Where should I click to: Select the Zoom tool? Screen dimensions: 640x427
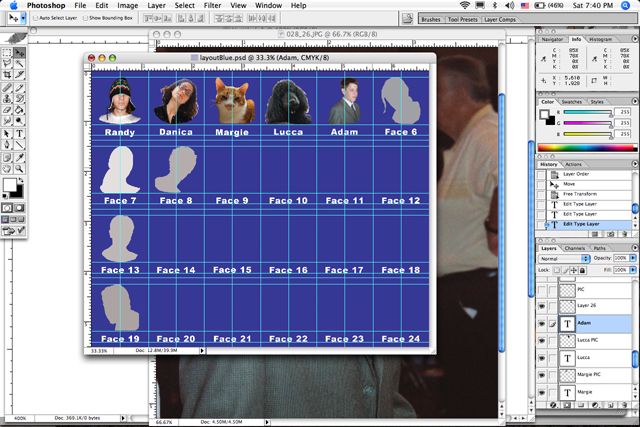[x=19, y=169]
